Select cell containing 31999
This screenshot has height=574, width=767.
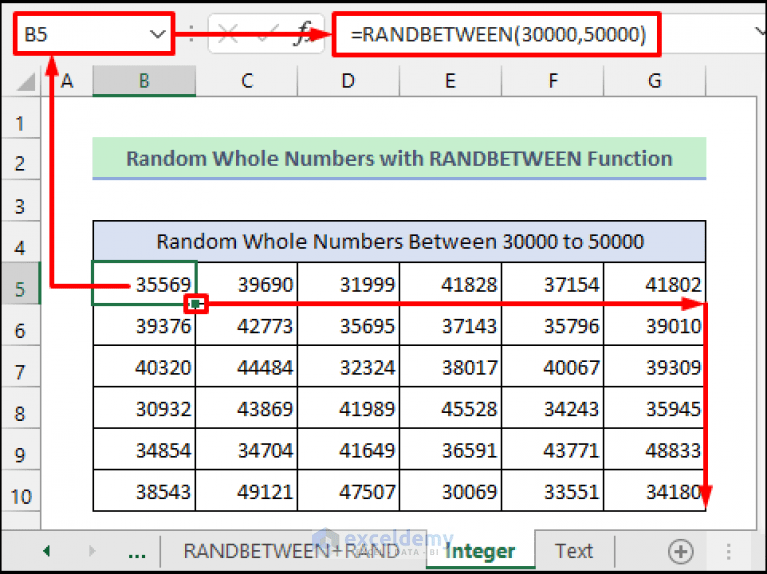coord(348,283)
